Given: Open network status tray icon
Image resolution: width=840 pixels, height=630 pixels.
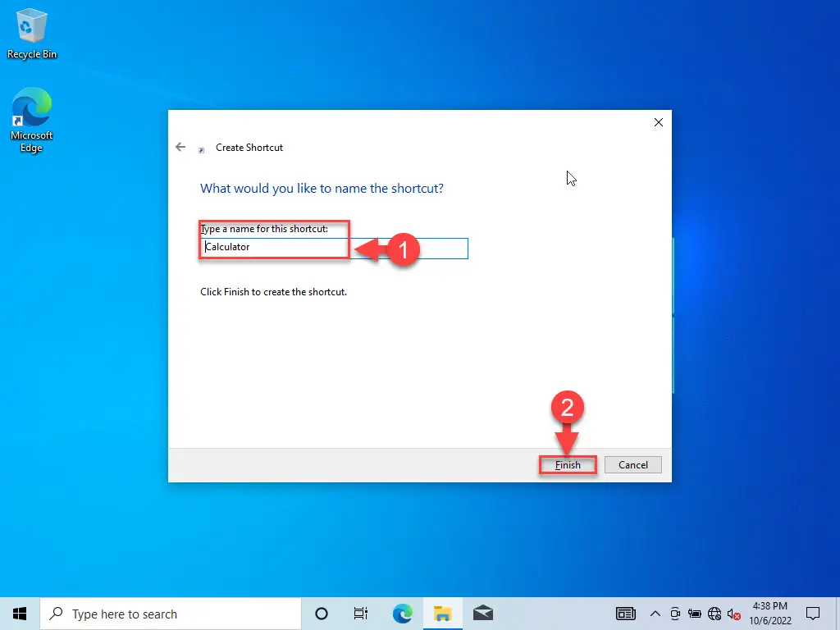Looking at the screenshot, I should (714, 614).
